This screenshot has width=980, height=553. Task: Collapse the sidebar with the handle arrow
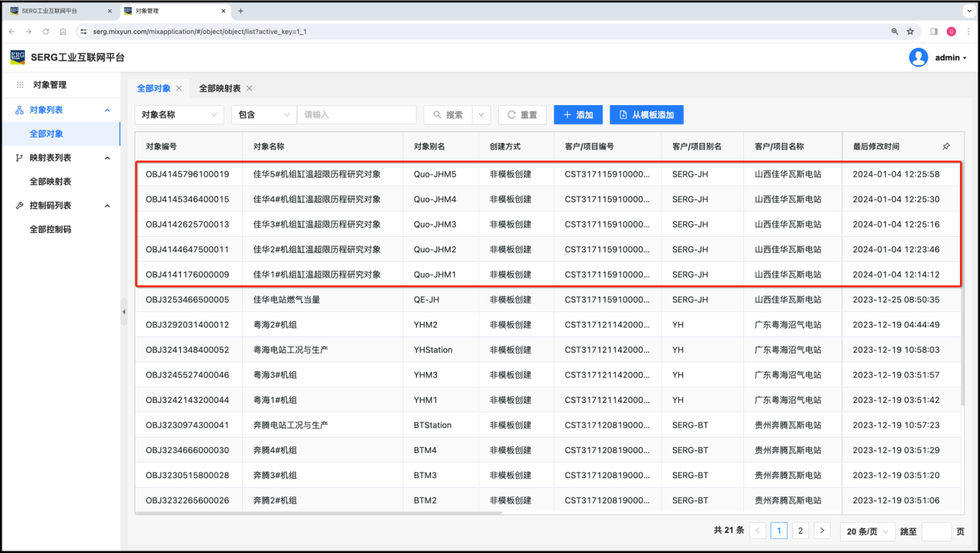(124, 312)
